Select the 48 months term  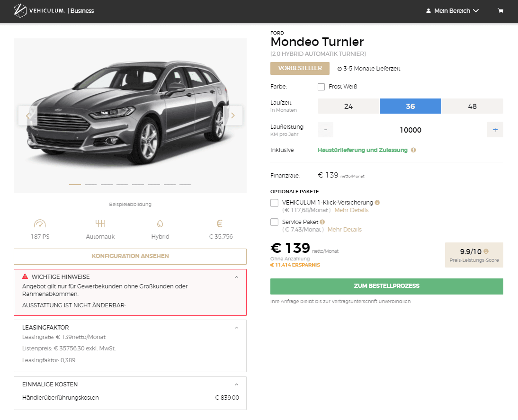pyautogui.click(x=473, y=106)
